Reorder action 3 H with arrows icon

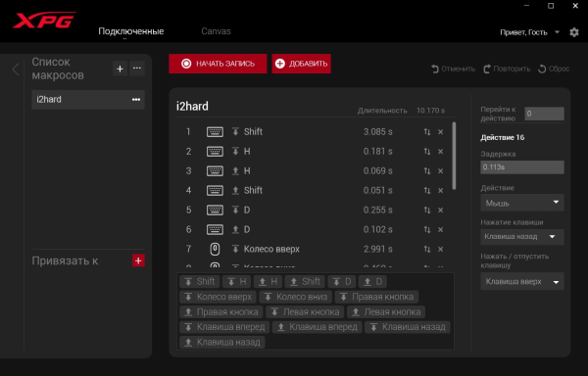coord(427,170)
